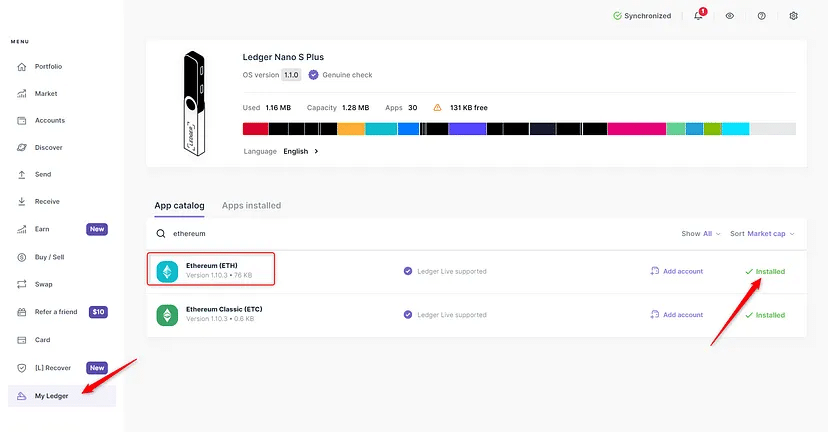This screenshot has width=828, height=432.
Task: Click the red storage bar segment
Action: click(255, 129)
